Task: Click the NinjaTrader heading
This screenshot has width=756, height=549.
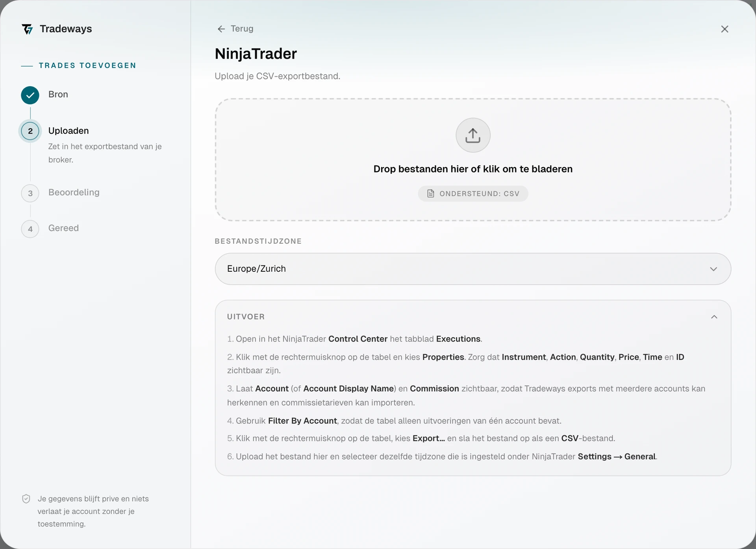Action: [256, 54]
